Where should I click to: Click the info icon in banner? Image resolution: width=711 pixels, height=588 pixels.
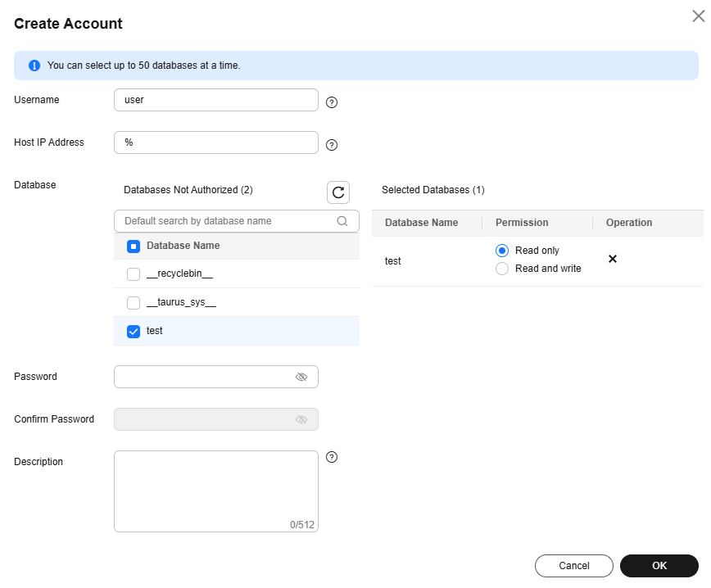(34, 66)
